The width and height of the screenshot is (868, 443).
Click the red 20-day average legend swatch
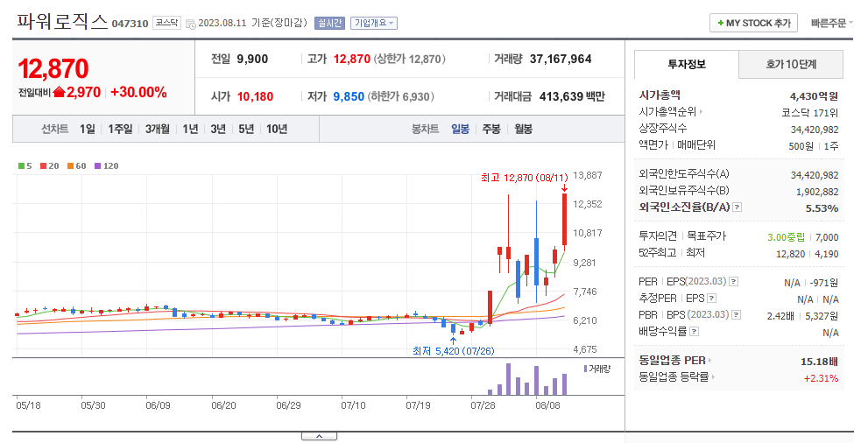coord(43,166)
